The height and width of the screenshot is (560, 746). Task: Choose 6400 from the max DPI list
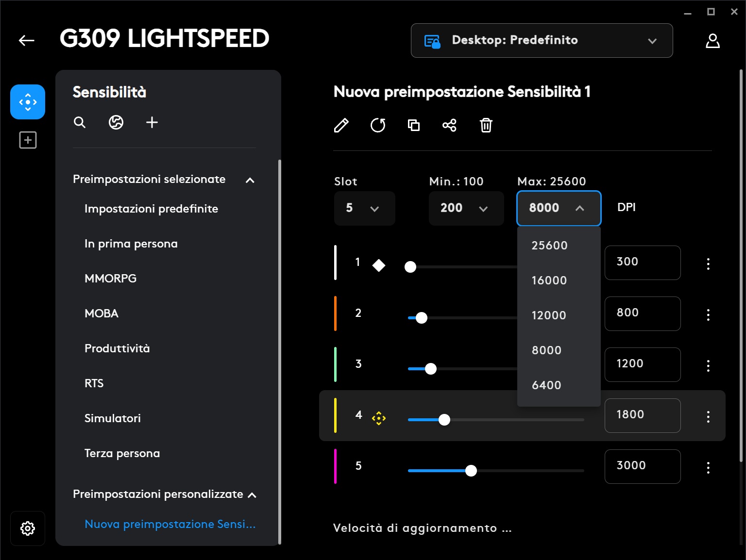click(x=559, y=385)
